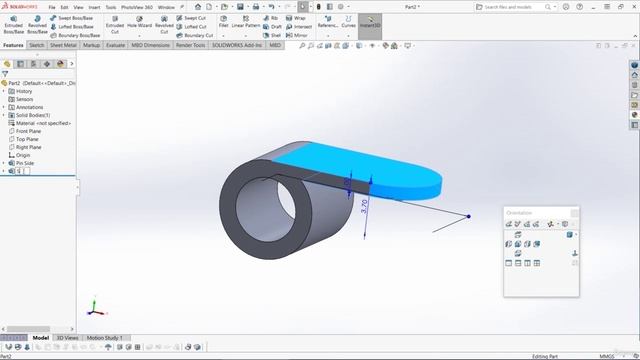The image size is (640, 360).
Task: Click the DisplayManager tab icon
Action: [x=60, y=64]
